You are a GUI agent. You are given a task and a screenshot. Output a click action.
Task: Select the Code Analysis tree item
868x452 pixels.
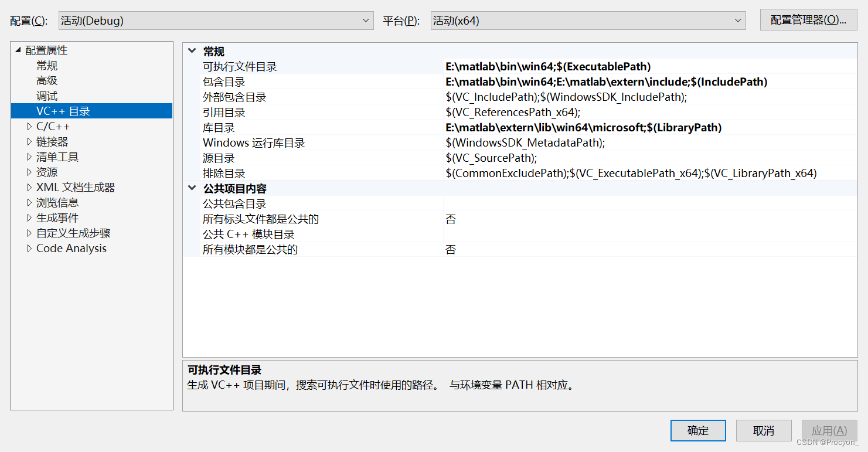(x=71, y=248)
